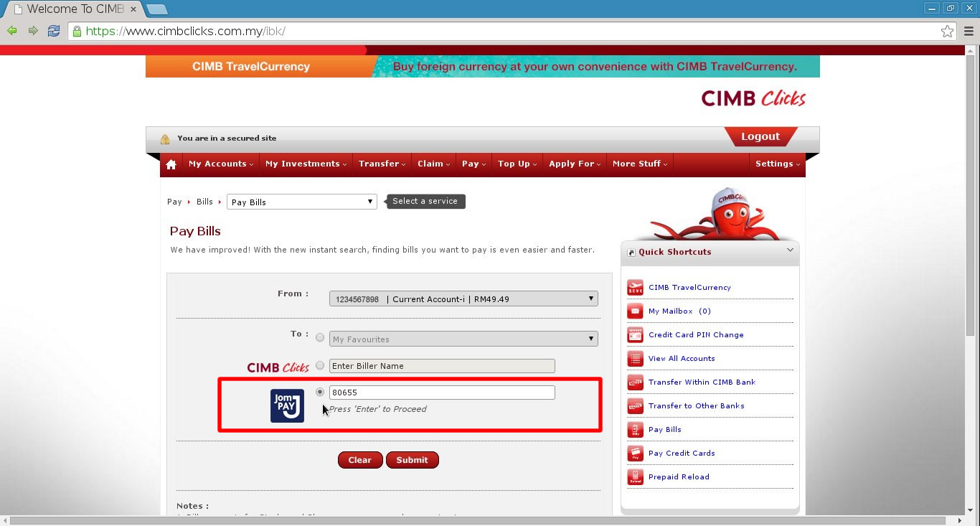
Task: Expand the Pay menu
Action: (473, 164)
